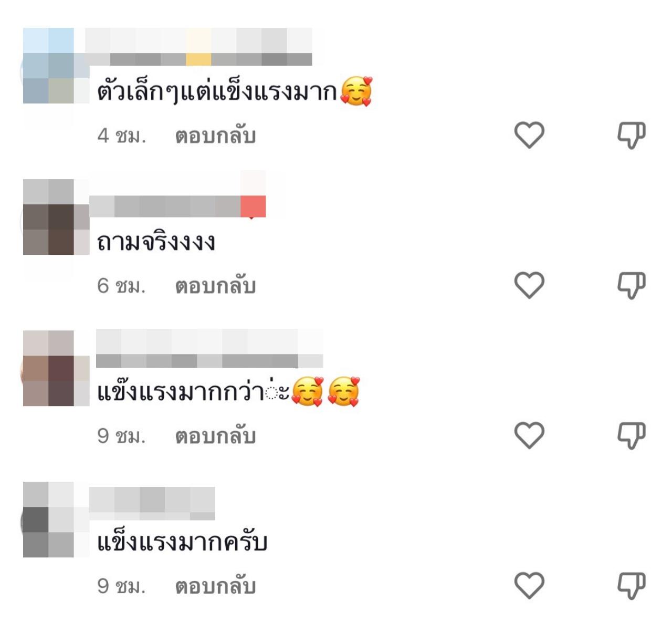Like the comment 'ตัวเล็กๆแต่แข็งแรงมาก'

[x=529, y=135]
